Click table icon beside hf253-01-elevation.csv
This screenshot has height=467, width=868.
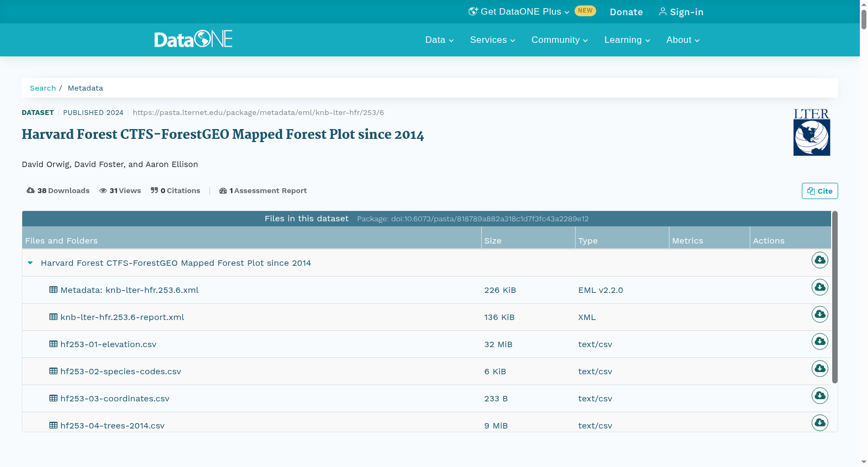53,344
